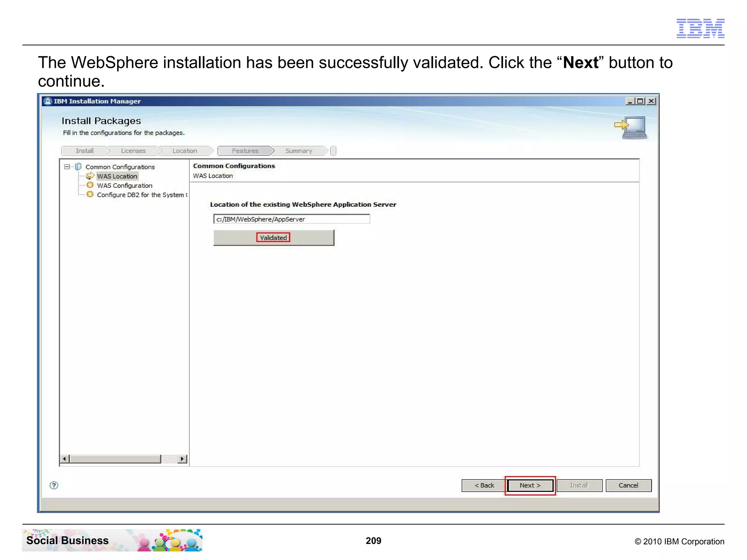Click the WAS Configuration status icon
The width and height of the screenshot is (747, 560).
coord(90,185)
